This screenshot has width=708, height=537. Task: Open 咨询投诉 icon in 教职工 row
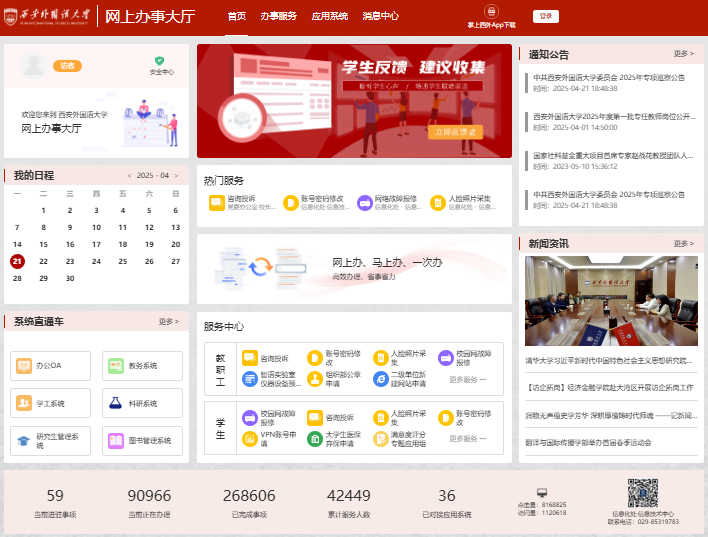(x=250, y=358)
